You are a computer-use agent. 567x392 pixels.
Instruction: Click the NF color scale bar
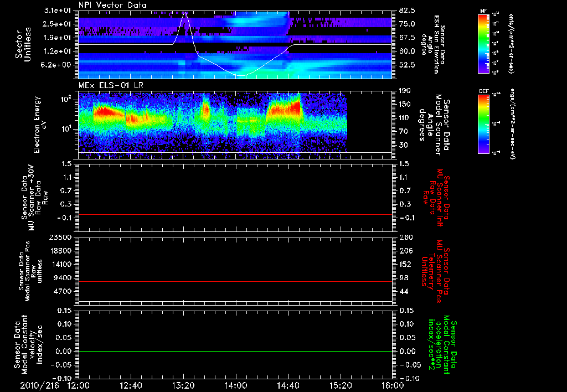point(484,44)
